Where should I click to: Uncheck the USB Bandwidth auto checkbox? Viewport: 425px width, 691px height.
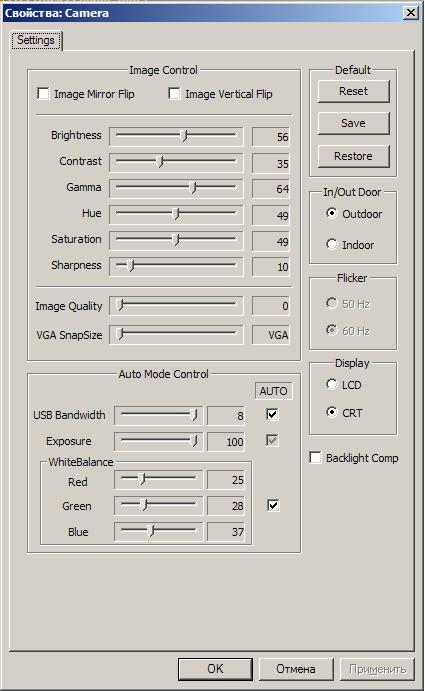(x=272, y=414)
